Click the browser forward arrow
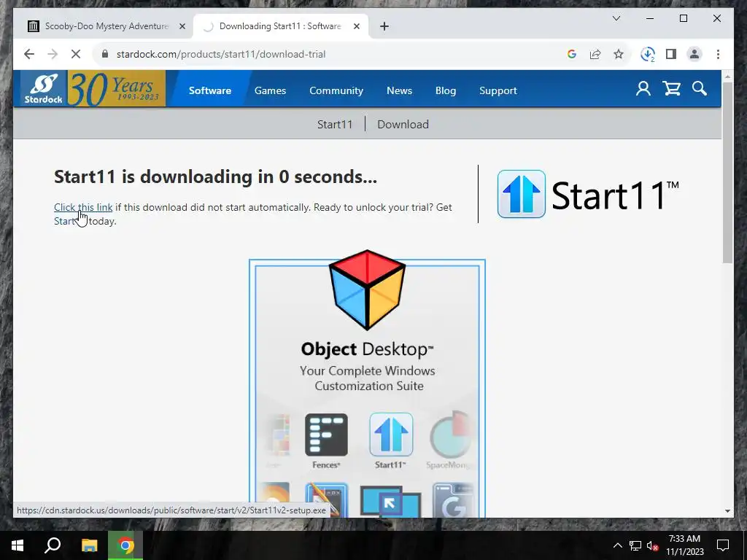The width and height of the screenshot is (747, 560). tap(53, 54)
